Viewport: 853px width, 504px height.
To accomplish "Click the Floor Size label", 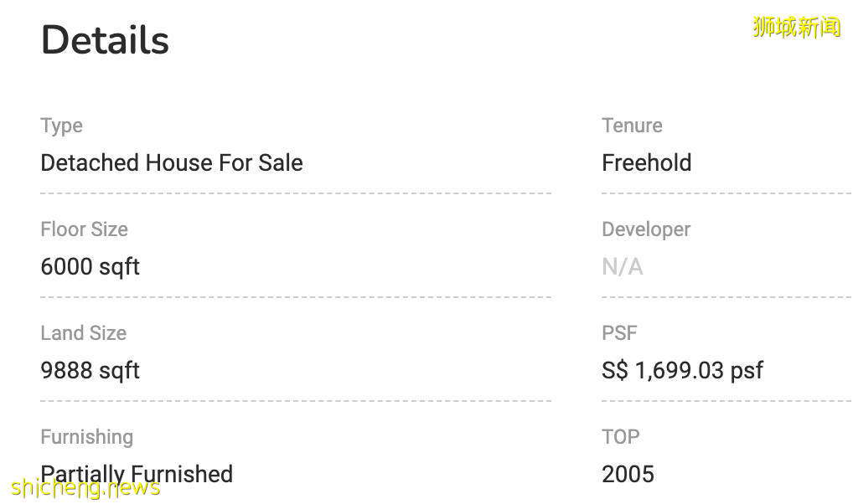I will tap(84, 229).
